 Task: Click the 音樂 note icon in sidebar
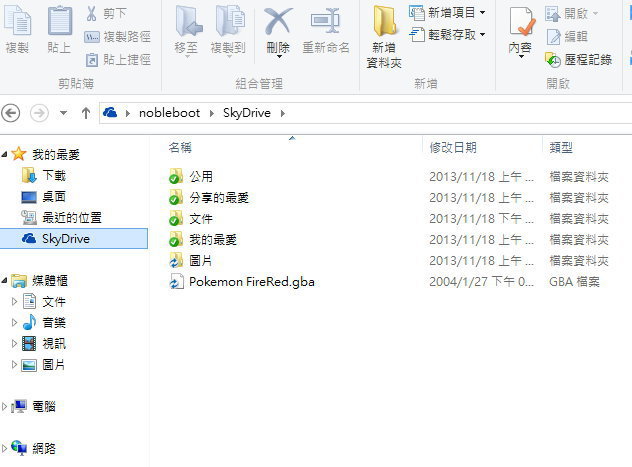coord(29,322)
